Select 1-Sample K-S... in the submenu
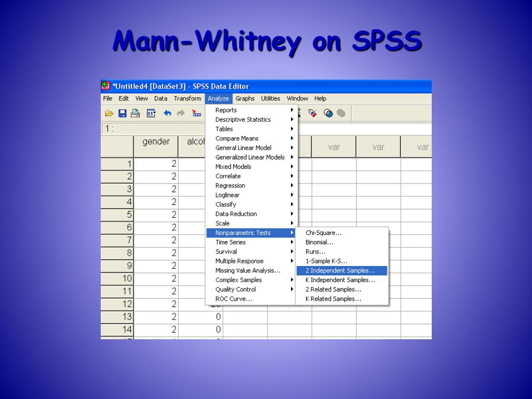Screen dimensions: 532x399 pyautogui.click(x=342, y=261)
